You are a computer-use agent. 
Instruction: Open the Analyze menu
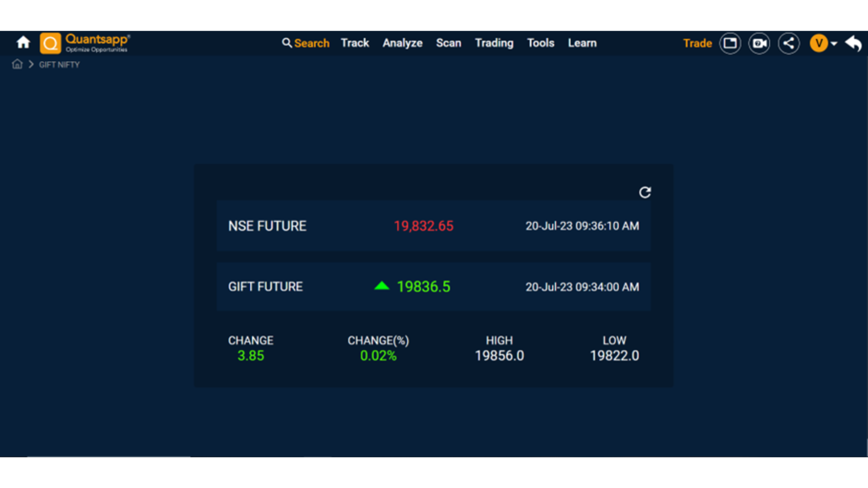pos(402,43)
